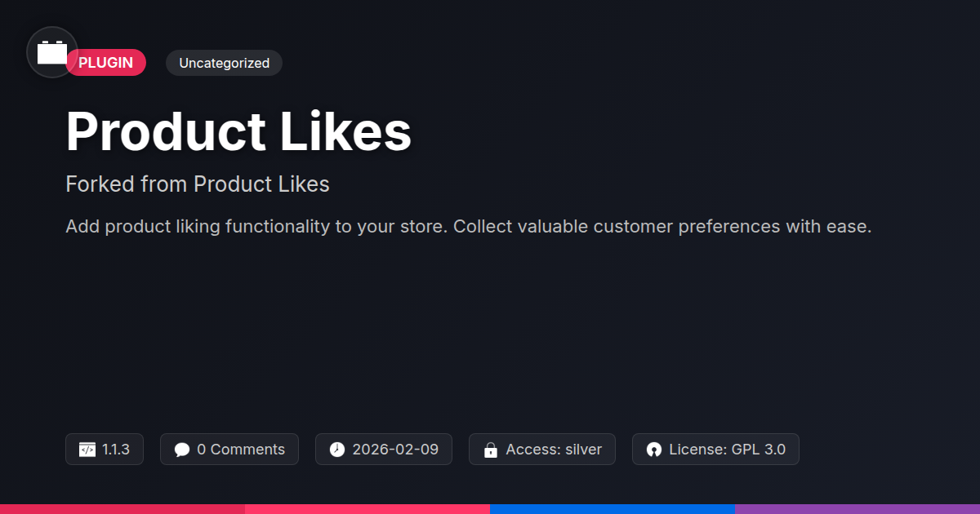
Task: Click the purple bottom color strip
Action: [857, 508]
